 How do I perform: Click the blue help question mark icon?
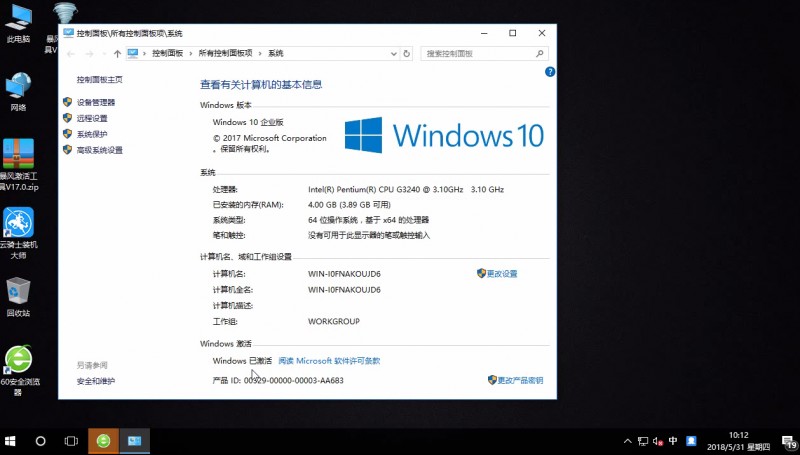tap(550, 72)
